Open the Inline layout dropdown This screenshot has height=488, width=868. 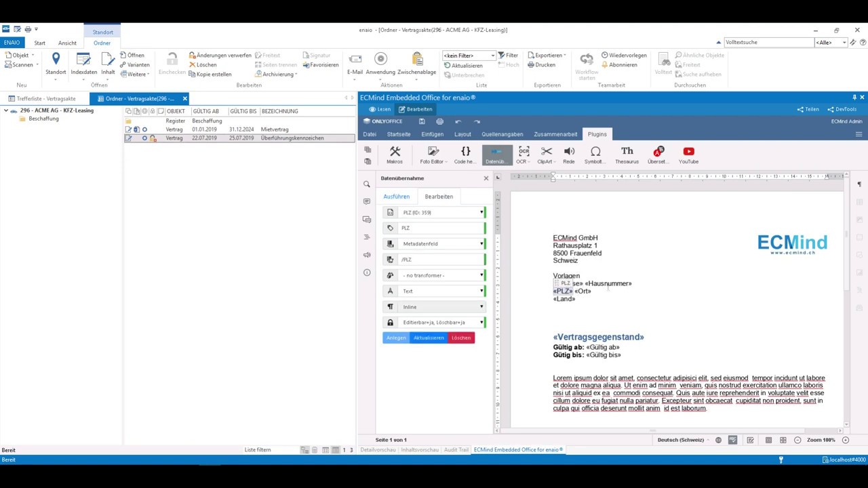click(x=435, y=306)
